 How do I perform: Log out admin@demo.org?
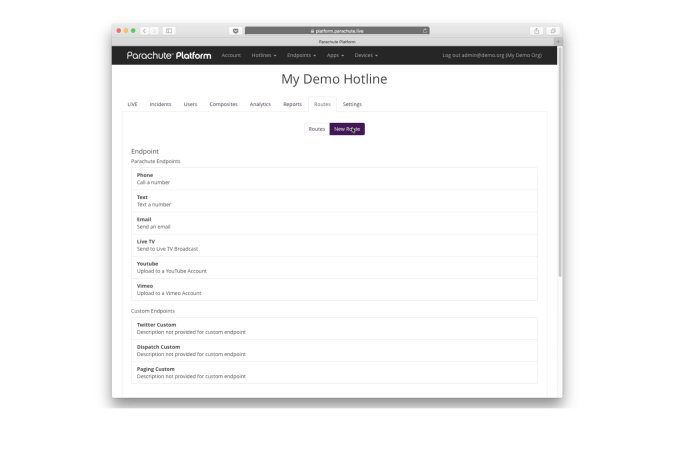click(492, 56)
